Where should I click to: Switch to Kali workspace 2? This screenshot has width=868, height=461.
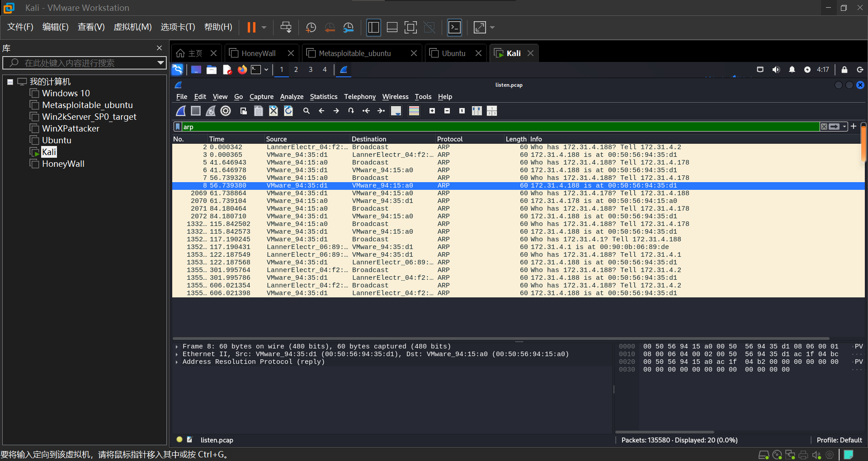click(x=296, y=70)
